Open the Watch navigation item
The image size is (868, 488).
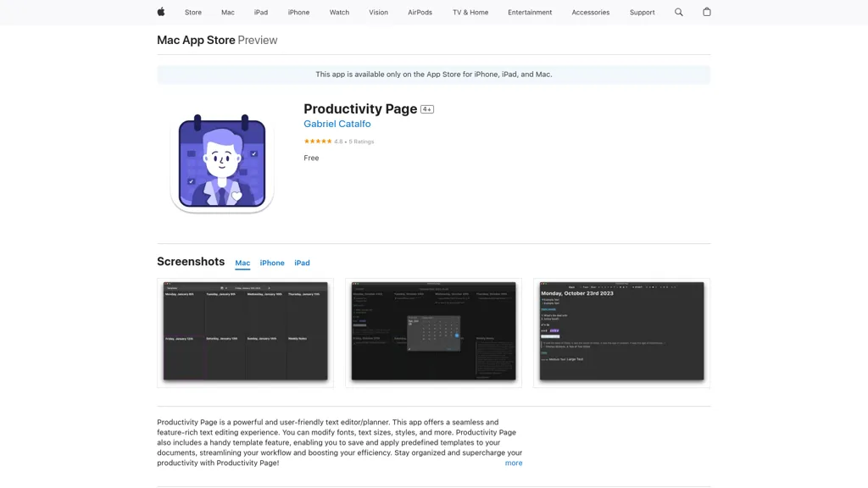339,12
